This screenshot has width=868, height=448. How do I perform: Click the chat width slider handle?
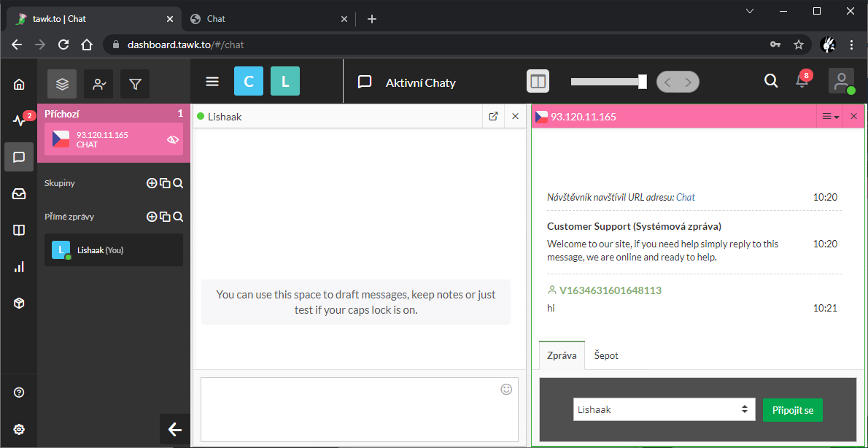(x=642, y=82)
